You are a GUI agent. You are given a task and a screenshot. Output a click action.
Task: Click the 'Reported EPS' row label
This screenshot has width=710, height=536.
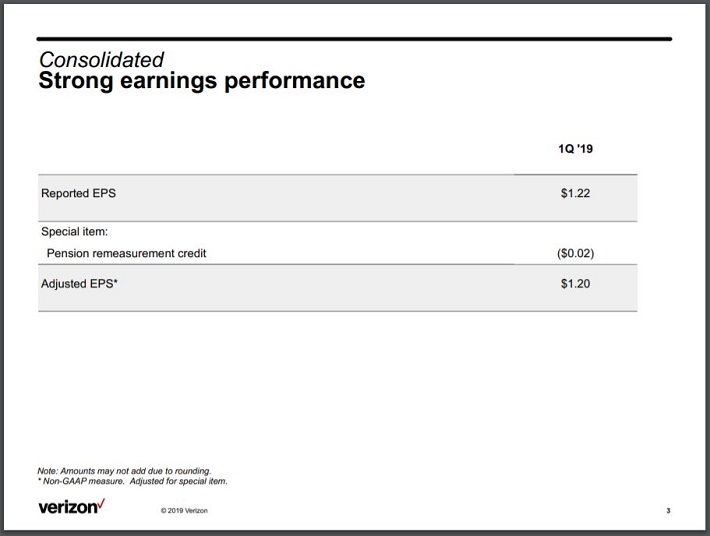click(78, 193)
